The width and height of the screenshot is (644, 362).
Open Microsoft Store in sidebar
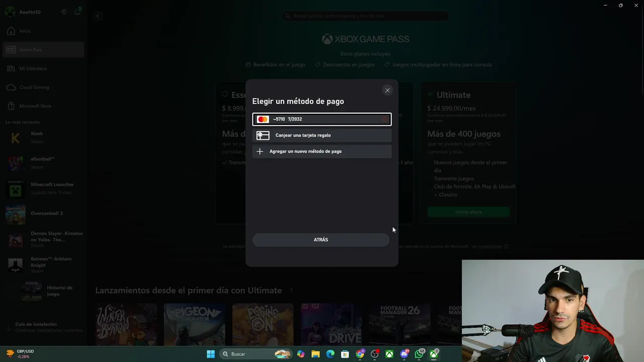[43, 106]
